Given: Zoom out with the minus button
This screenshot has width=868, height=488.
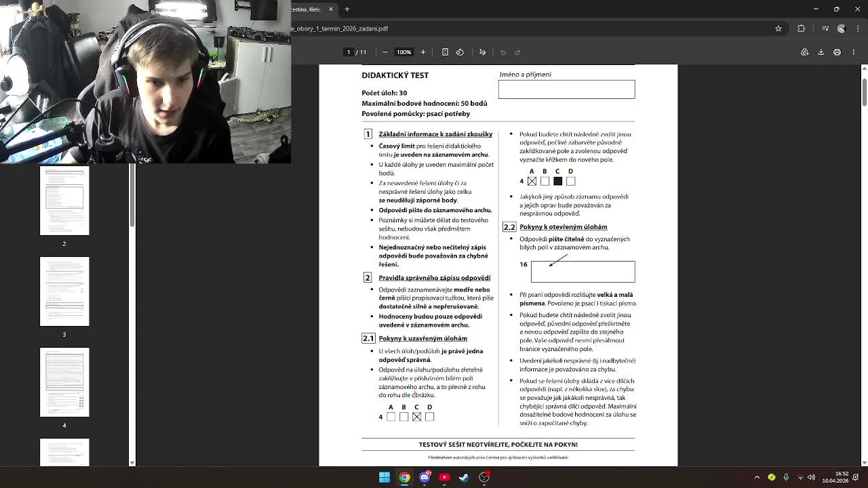Looking at the screenshot, I should coord(385,52).
